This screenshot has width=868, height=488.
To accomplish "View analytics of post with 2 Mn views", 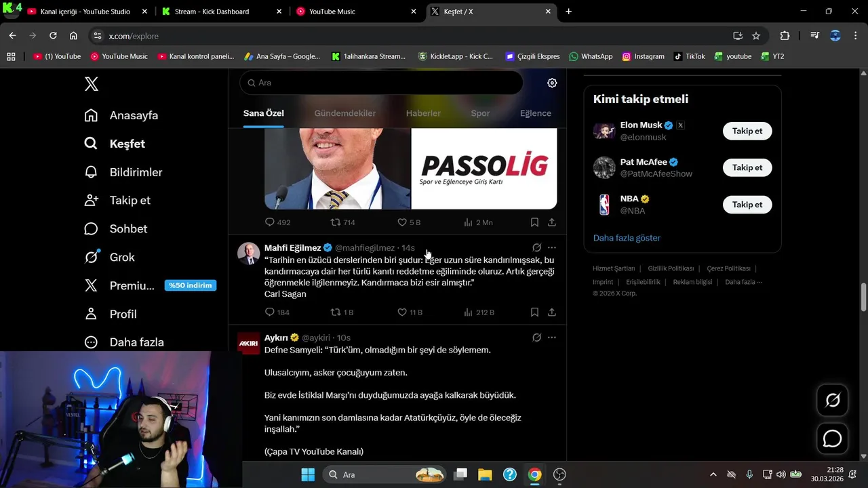I will pyautogui.click(x=478, y=222).
